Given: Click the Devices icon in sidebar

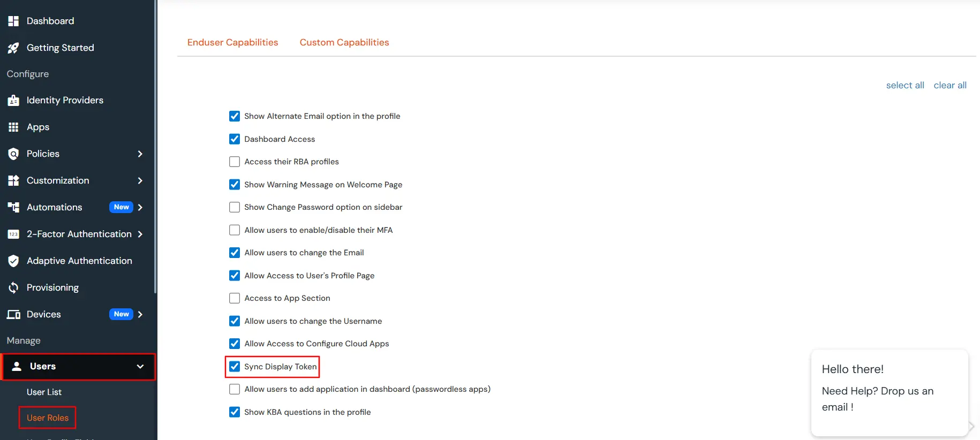Looking at the screenshot, I should tap(13, 314).
